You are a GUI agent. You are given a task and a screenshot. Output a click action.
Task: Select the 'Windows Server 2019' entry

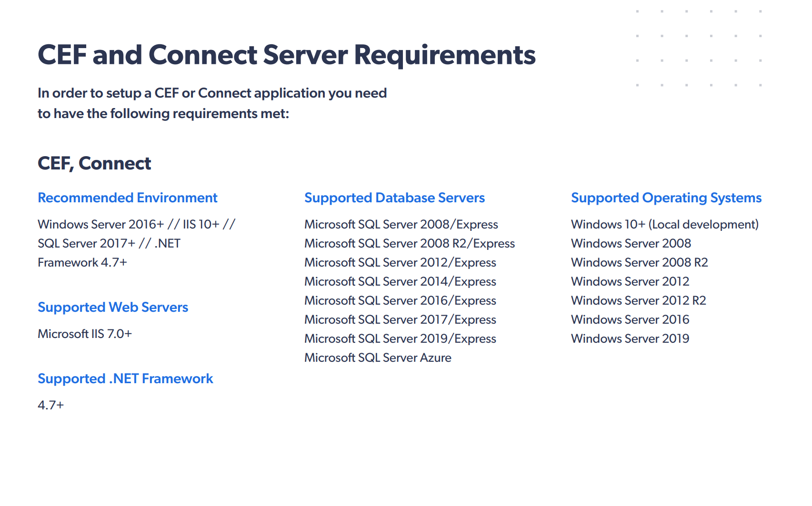point(630,338)
